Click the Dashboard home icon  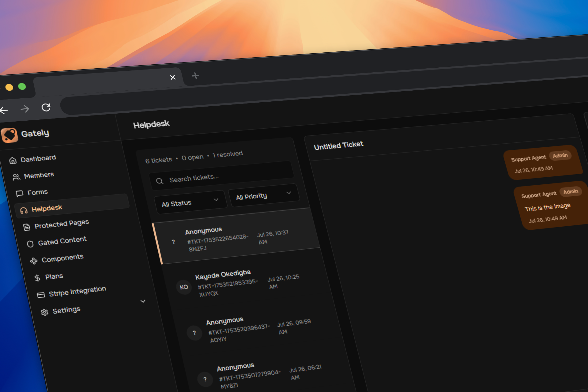(x=13, y=160)
